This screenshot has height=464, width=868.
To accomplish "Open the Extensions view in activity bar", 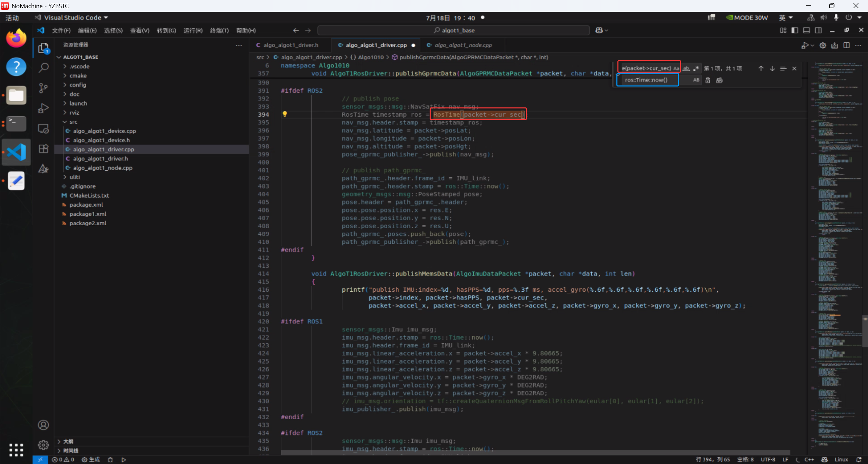I will click(x=43, y=149).
